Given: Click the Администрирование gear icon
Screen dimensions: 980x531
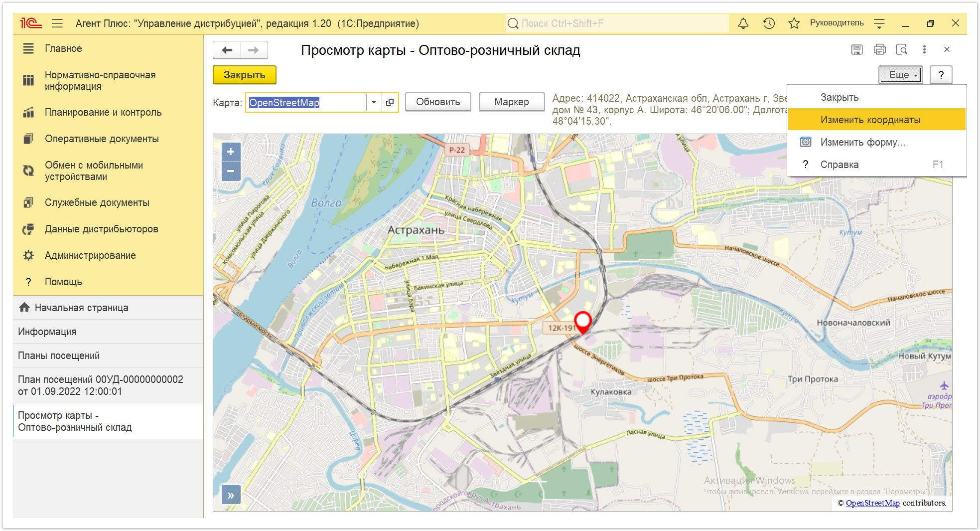Looking at the screenshot, I should pyautogui.click(x=28, y=255).
